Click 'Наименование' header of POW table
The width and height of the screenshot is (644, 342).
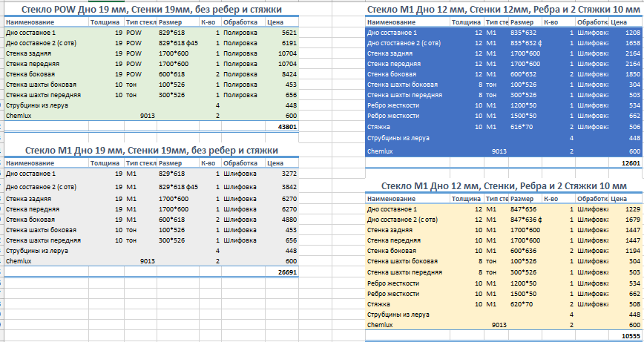[30, 22]
